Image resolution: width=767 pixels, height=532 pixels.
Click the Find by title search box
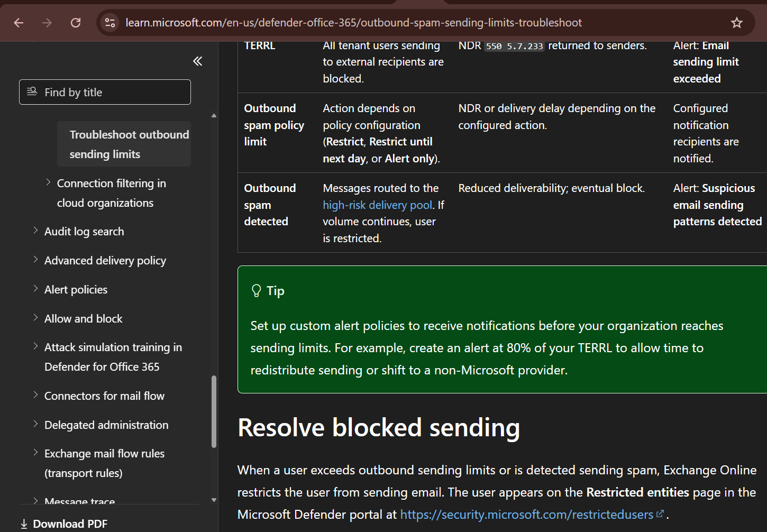[105, 92]
